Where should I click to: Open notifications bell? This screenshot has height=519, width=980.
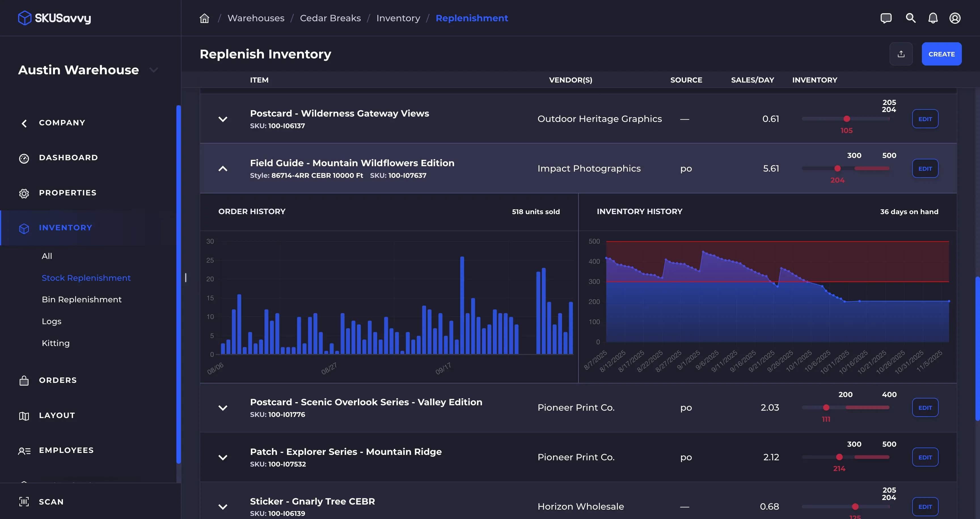[933, 18]
